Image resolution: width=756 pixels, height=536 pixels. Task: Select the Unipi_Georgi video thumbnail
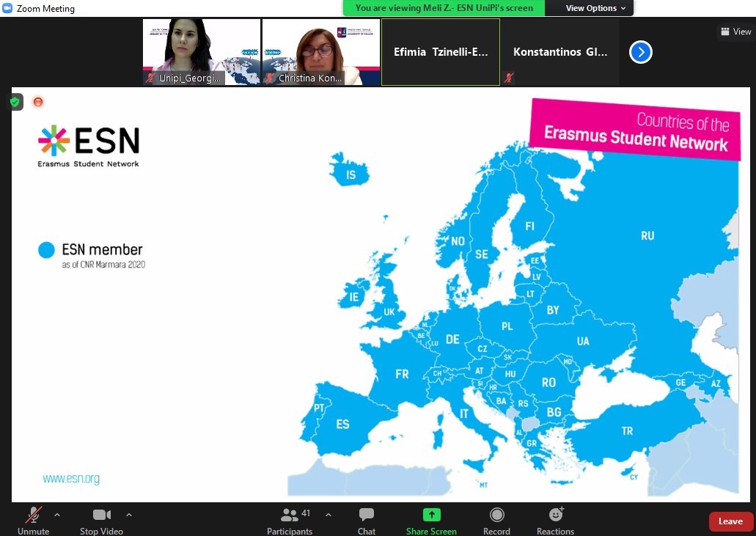[x=202, y=52]
